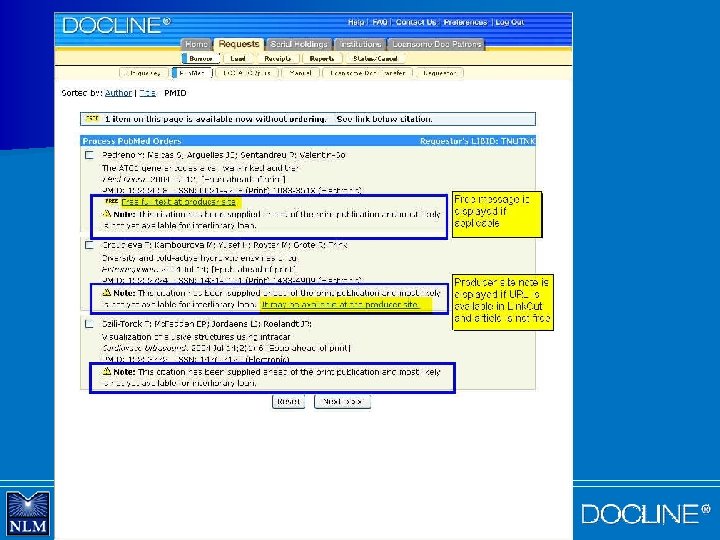Click the warning icon under the Pedreno citation
Viewport: 720px width, 540px height.
(x=107, y=214)
